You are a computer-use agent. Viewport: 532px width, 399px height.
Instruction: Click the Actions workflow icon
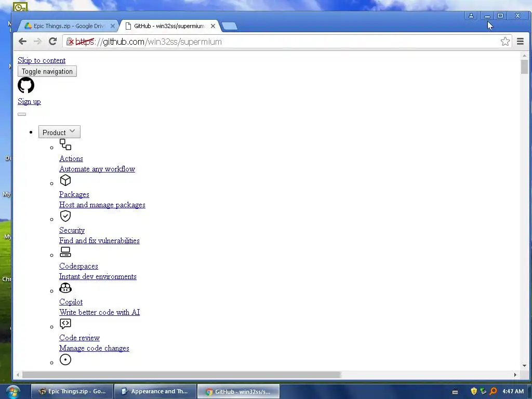click(x=65, y=144)
